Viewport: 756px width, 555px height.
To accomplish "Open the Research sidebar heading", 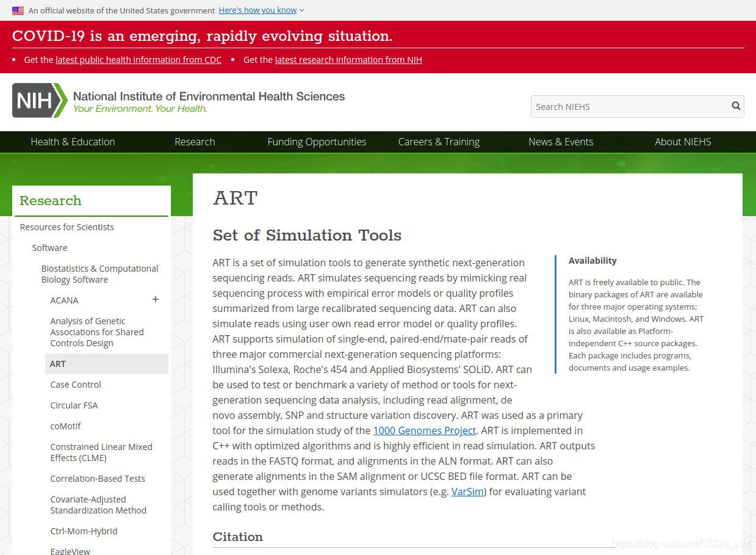I will point(50,200).
